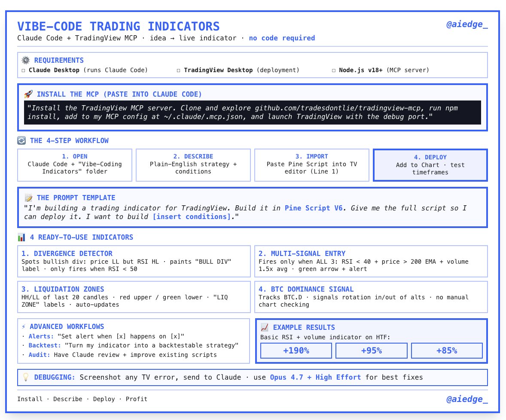
Task: Click the "EXAMPLE RESULTS" heading
Action: (x=304, y=327)
